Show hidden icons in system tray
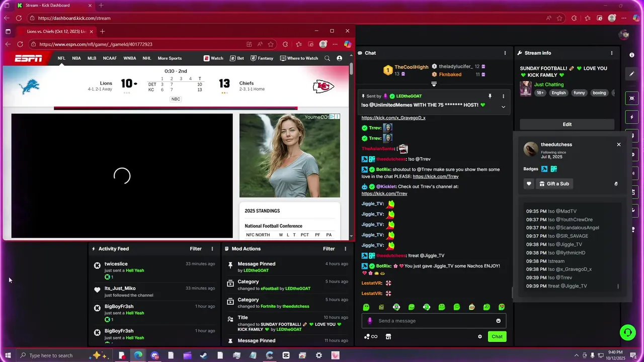This screenshot has height=362, width=644. 576,355
